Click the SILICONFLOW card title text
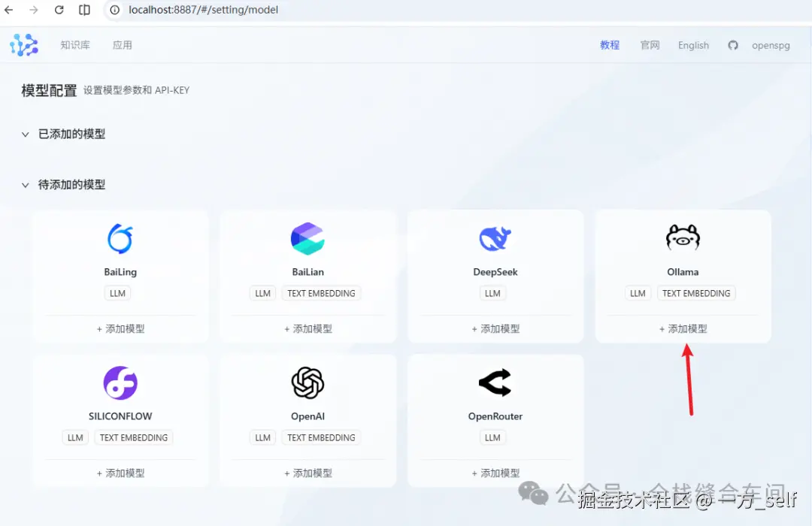The image size is (812, 526). pos(120,416)
